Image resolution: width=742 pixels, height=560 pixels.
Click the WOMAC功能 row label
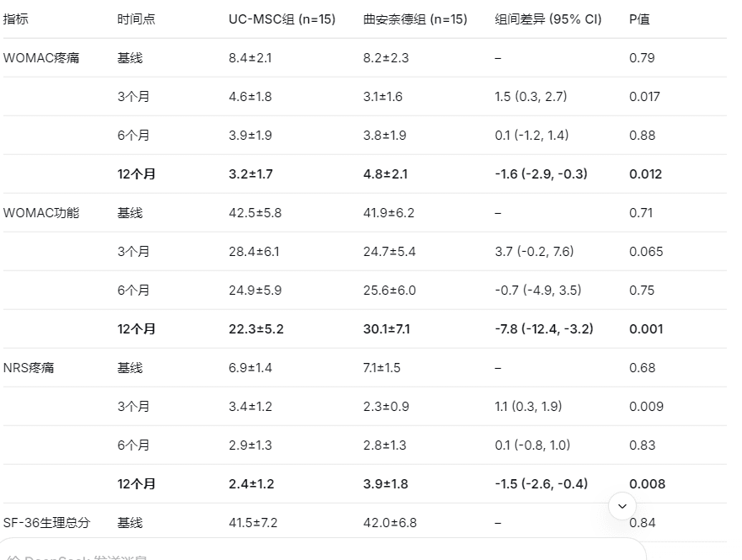coord(41,213)
